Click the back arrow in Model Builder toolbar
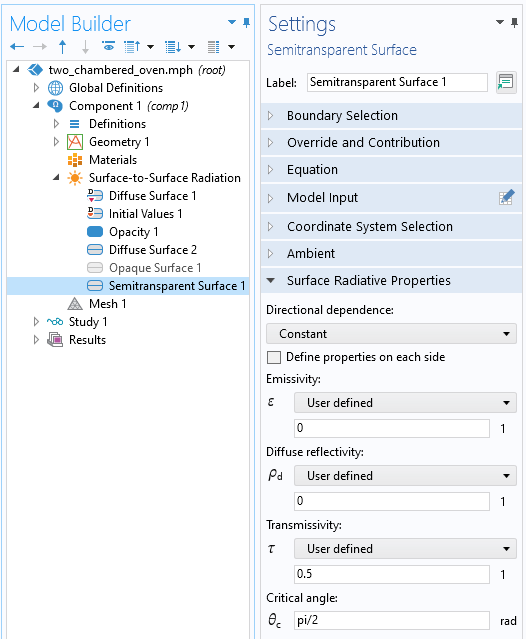 pyautogui.click(x=17, y=47)
